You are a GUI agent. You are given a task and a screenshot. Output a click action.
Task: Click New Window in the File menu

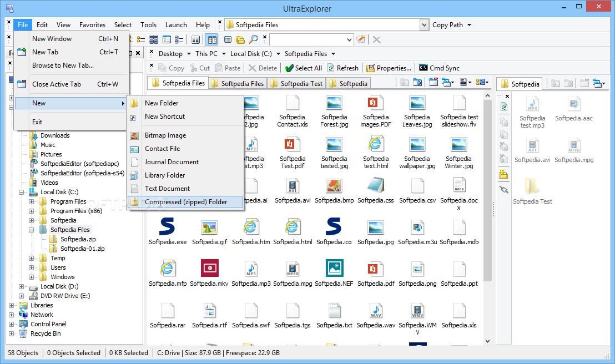pos(71,39)
